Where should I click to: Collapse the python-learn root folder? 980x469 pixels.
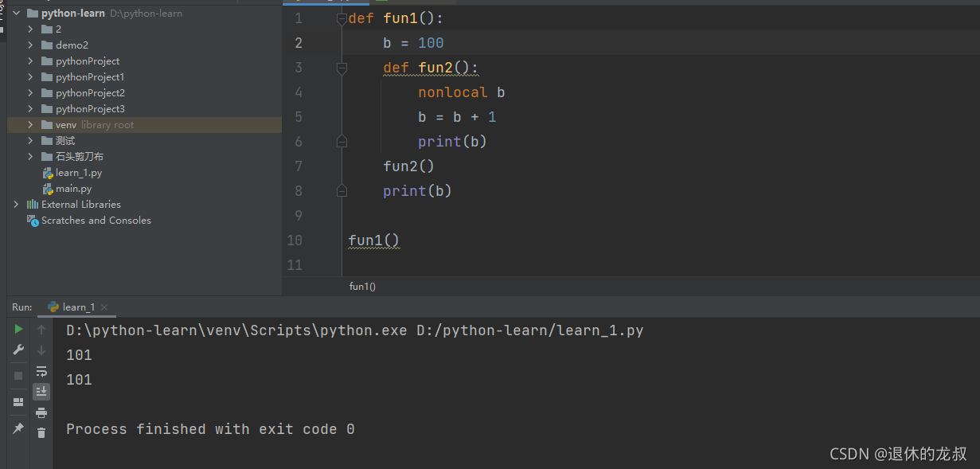pos(16,14)
